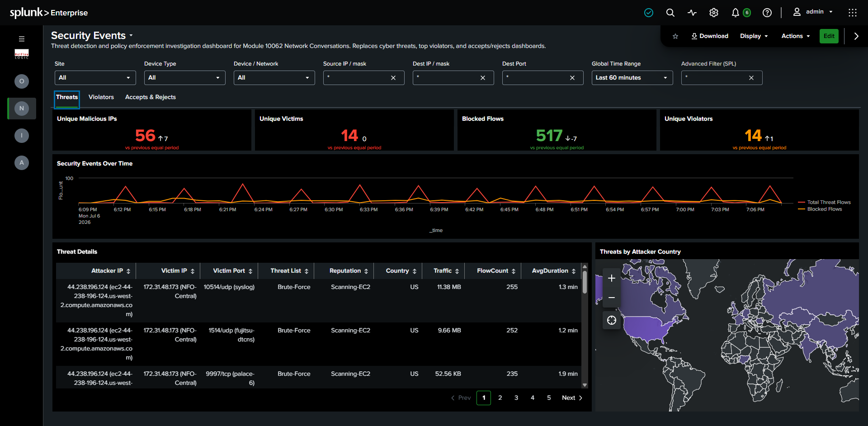Open the search magnifier in top bar

pos(670,13)
